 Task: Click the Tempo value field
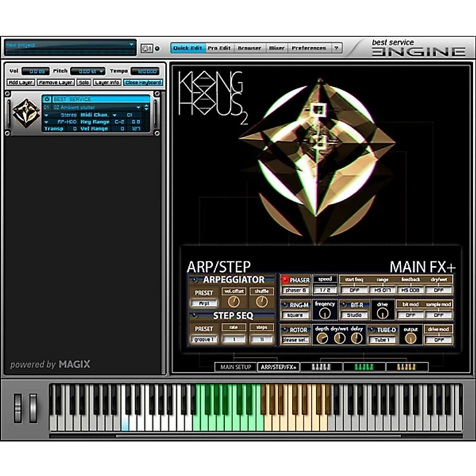pos(146,71)
